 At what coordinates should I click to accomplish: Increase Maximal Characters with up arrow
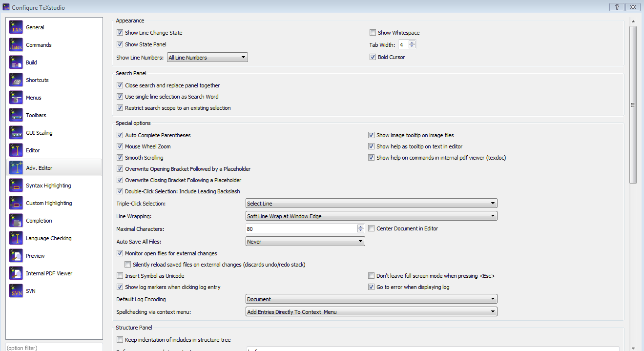click(361, 227)
